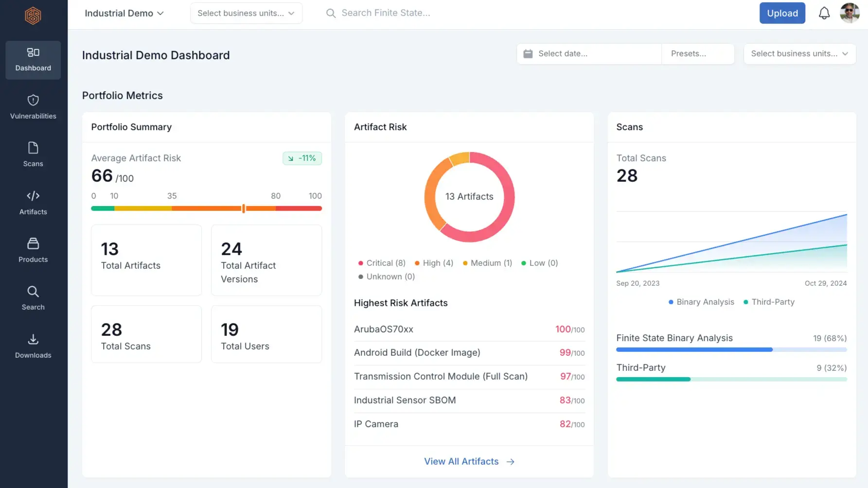Toggle Third-Party chart legend series

point(769,302)
